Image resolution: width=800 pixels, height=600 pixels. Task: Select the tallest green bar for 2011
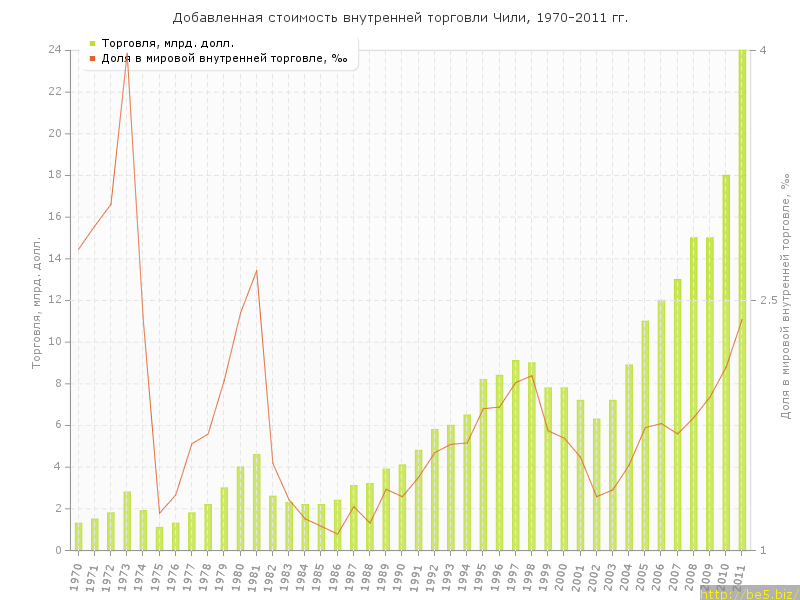pyautogui.click(x=742, y=300)
